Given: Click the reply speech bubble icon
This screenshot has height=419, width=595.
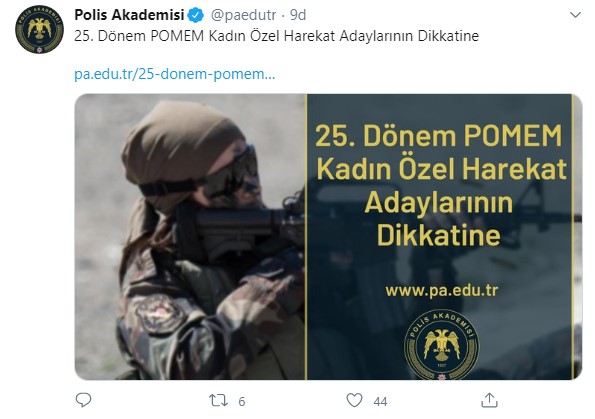Looking at the screenshot, I should 83,400.
